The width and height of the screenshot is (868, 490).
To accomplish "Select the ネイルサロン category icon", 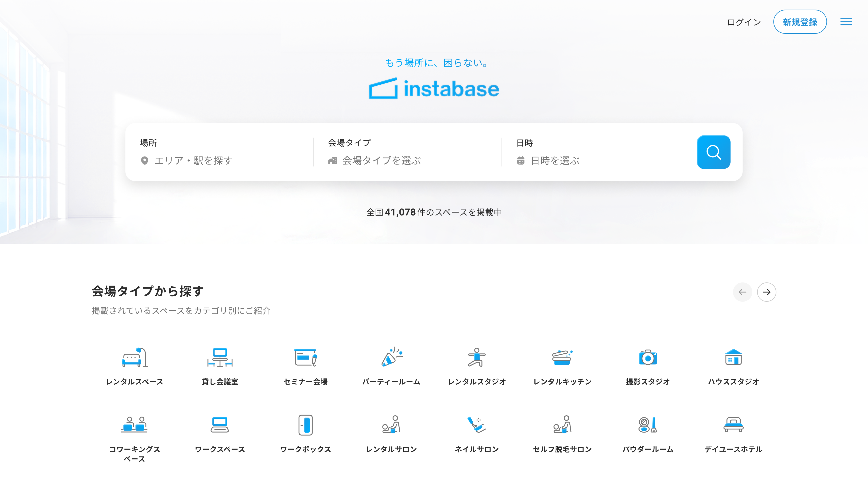I will click(x=476, y=425).
